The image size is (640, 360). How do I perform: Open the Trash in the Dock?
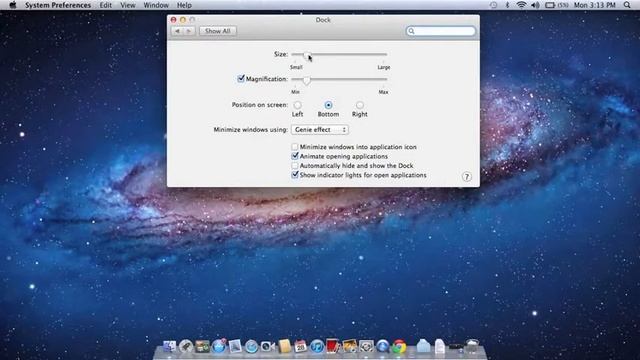coord(472,346)
